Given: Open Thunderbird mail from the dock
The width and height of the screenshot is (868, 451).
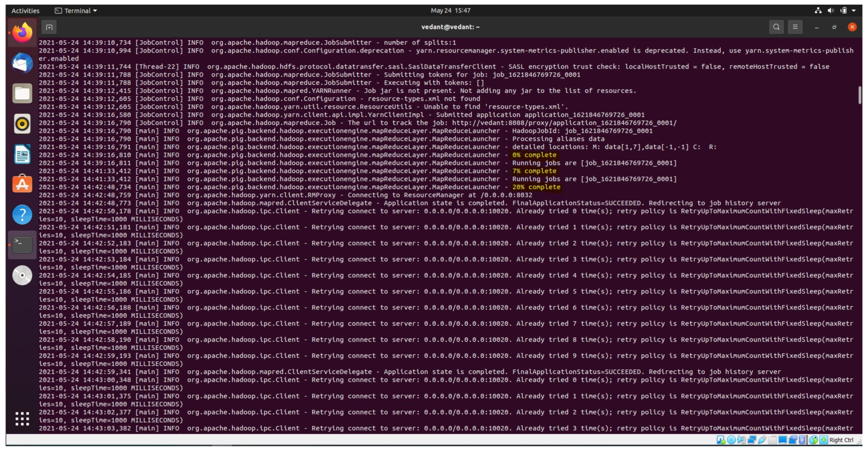Looking at the screenshot, I should pyautogui.click(x=22, y=63).
